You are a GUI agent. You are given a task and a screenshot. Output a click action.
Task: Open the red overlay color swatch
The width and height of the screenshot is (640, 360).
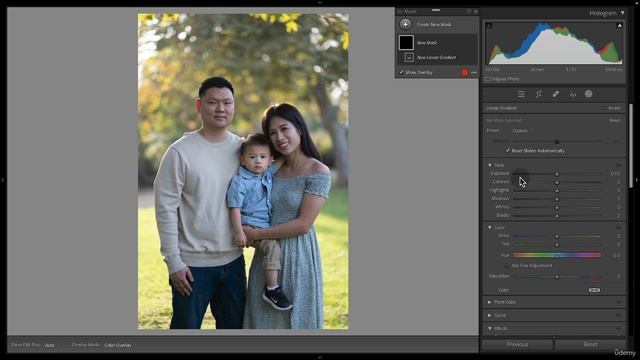[464, 72]
